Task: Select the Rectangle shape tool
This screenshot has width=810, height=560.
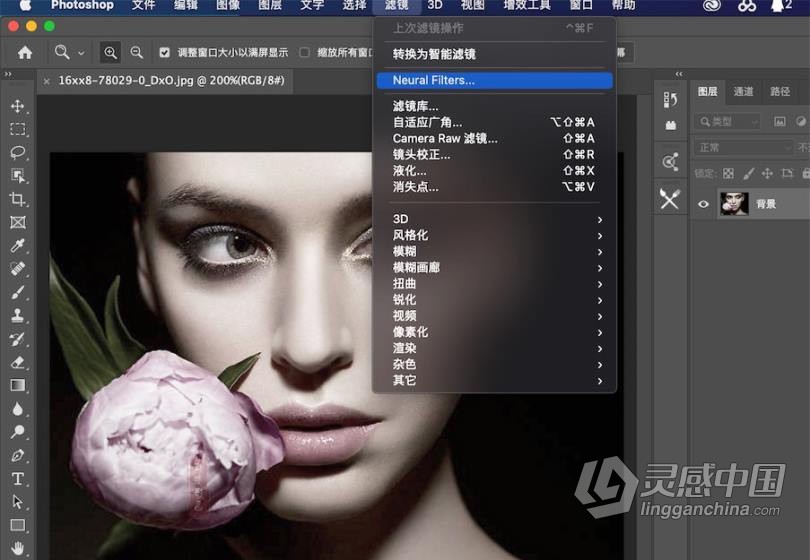Action: point(18,525)
